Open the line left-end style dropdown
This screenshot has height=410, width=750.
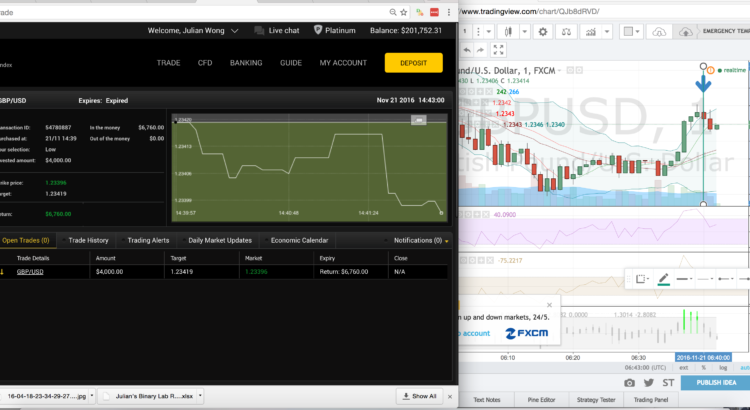click(726, 279)
